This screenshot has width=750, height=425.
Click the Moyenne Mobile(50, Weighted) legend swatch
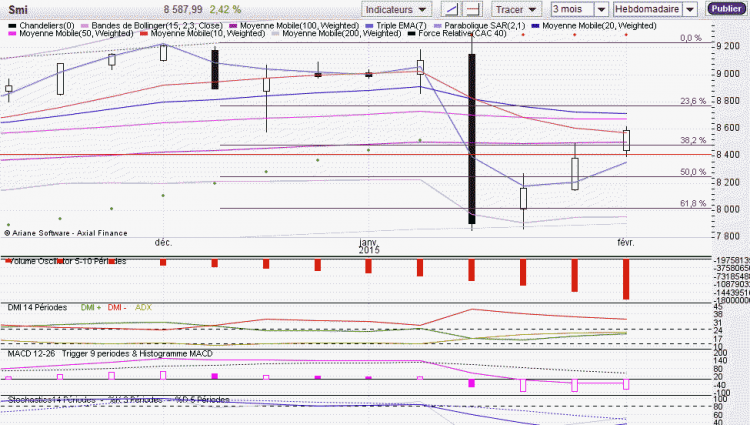12,33
